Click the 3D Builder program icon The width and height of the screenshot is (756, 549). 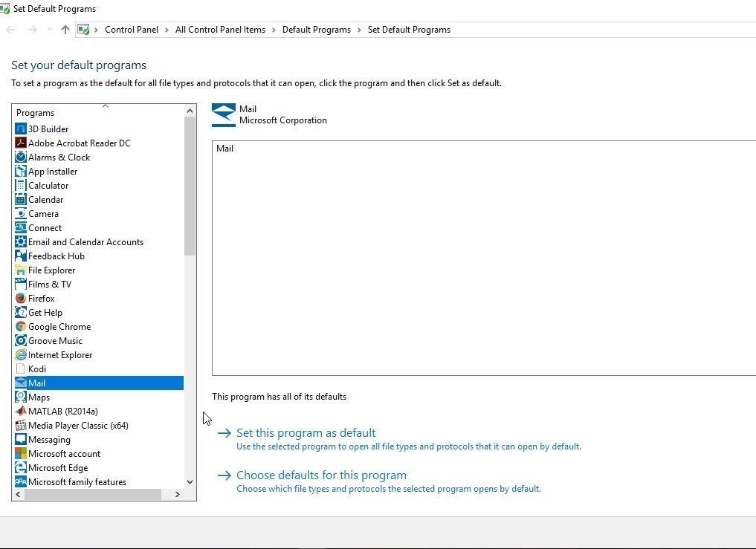[20, 129]
